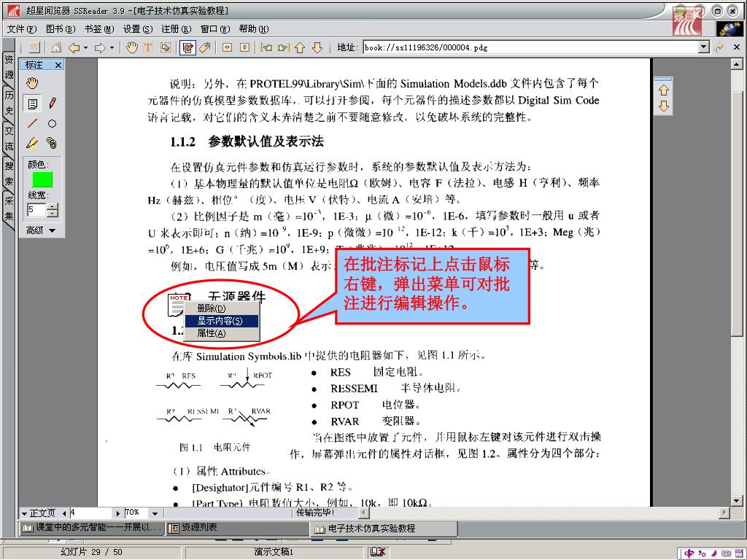747x560 pixels.
Task: Open the 书签(M) menu
Action: 99,29
